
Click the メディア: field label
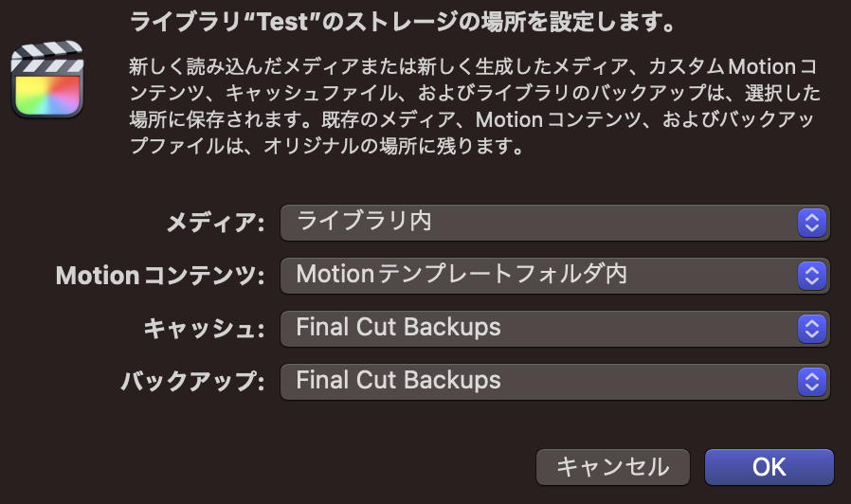click(x=215, y=223)
